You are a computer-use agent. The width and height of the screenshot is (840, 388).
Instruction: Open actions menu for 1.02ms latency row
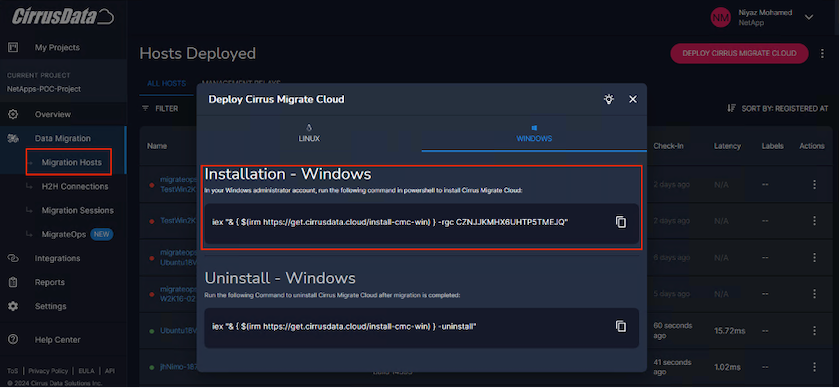pos(814,367)
